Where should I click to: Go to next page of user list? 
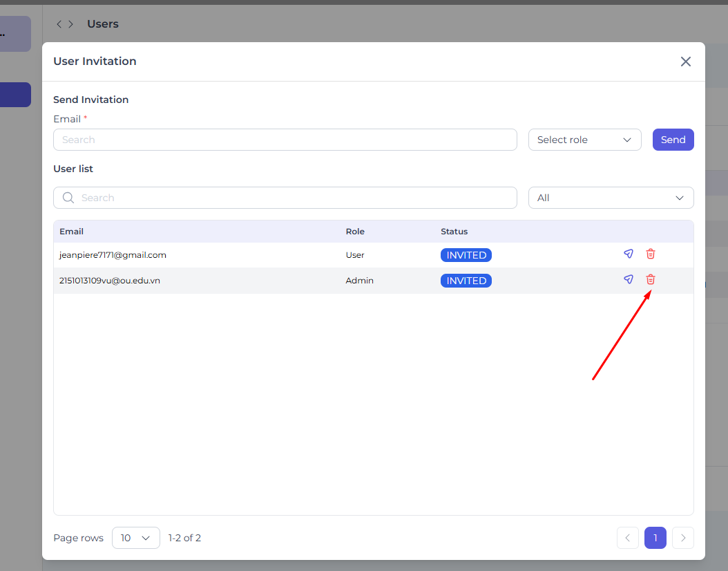tap(683, 538)
